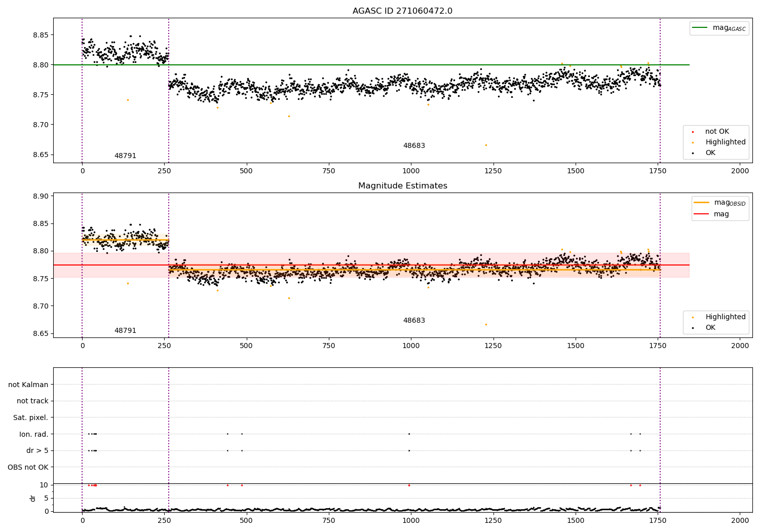Click the 8.65 y-tick on the top plot

[x=41, y=155]
